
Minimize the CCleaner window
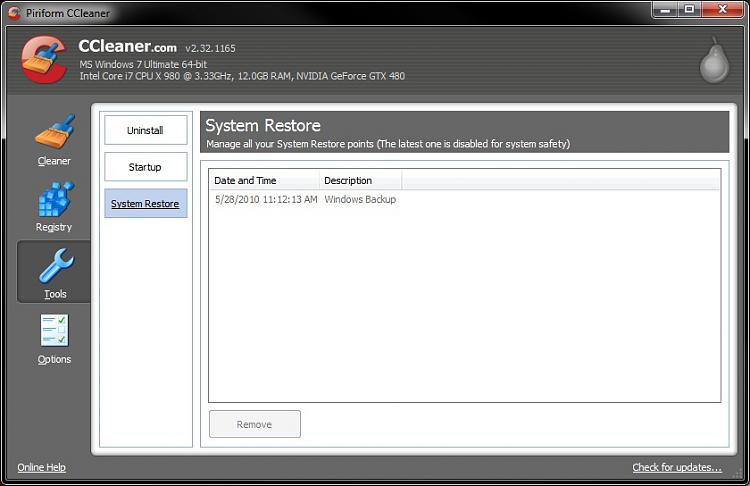coord(665,10)
